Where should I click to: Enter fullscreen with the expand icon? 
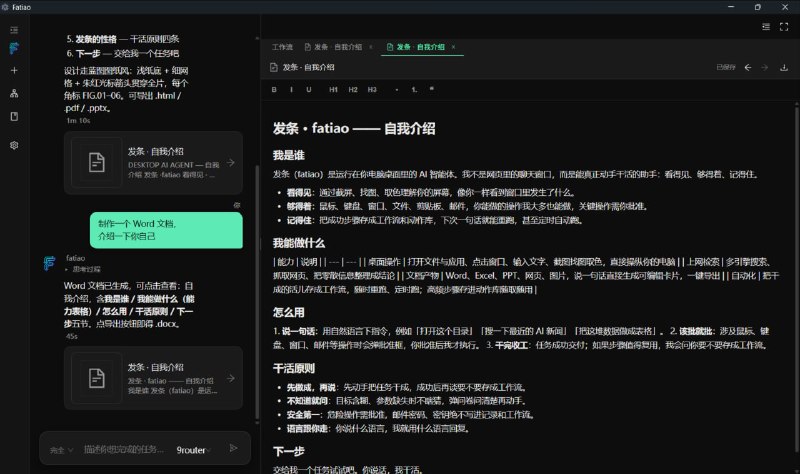pos(784,27)
